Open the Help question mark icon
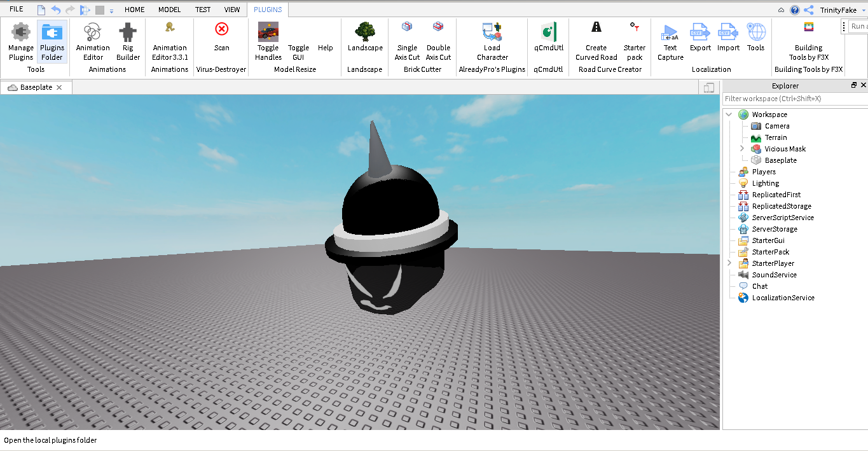 (x=795, y=10)
